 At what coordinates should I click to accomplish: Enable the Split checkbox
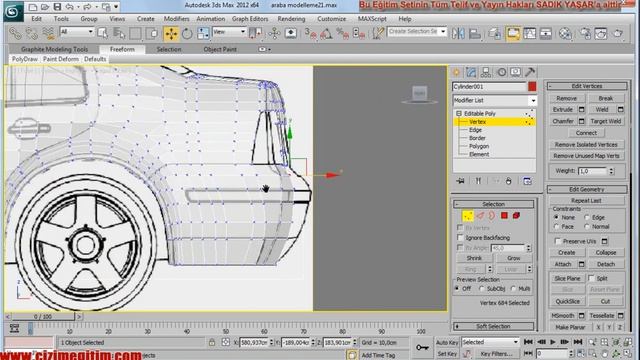coord(591,278)
